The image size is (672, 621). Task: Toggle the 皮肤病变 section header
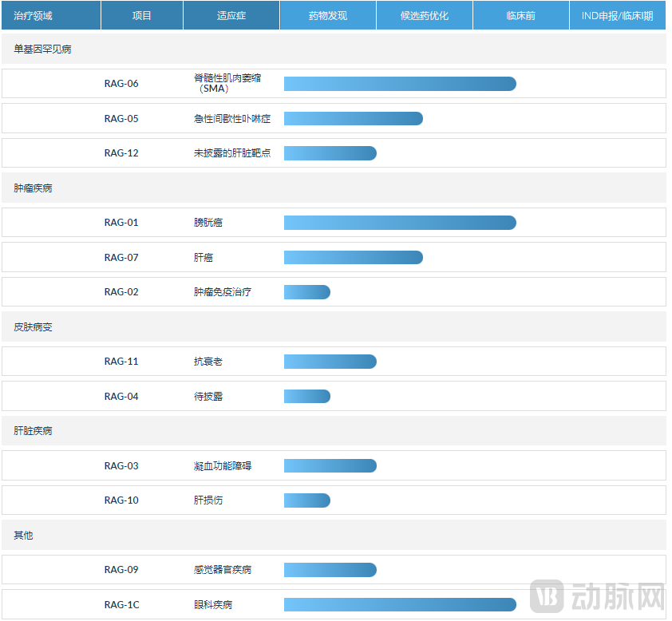[x=33, y=327]
